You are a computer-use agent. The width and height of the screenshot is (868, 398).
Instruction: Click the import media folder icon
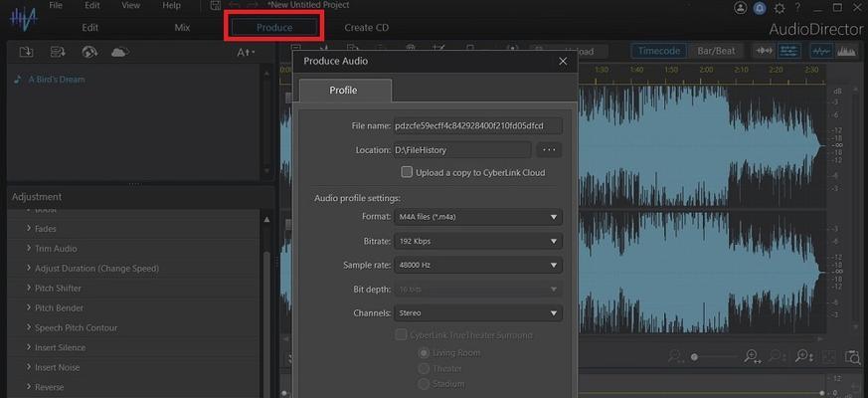tap(26, 52)
